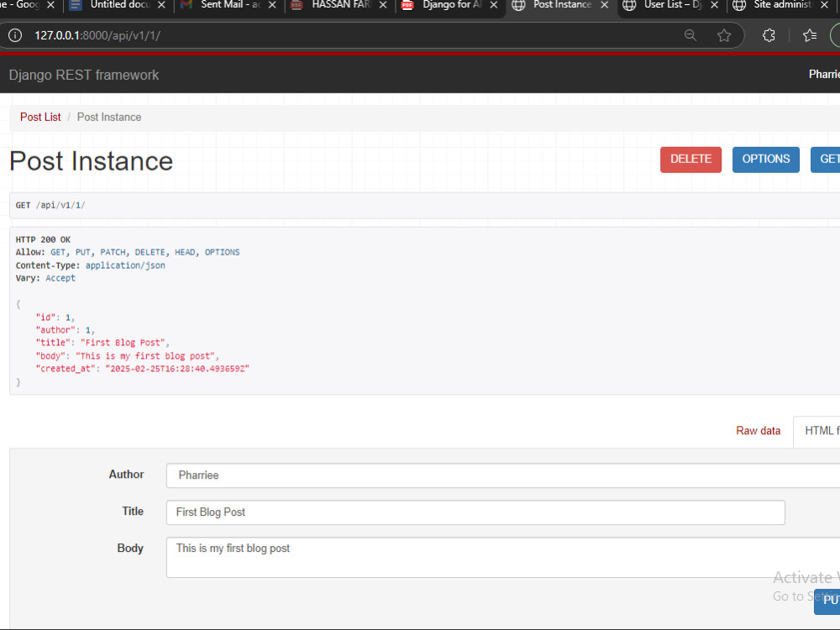
Task: Go to Post List breadcrumb link
Action: [x=40, y=117]
